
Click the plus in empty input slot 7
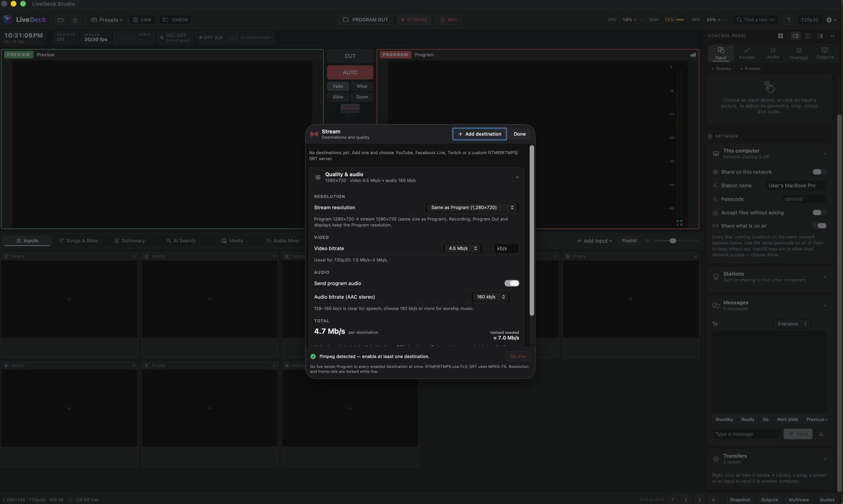pos(209,408)
